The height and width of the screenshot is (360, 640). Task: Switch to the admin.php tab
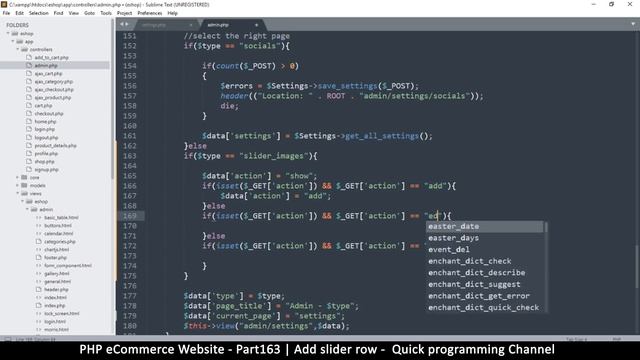click(x=229, y=25)
